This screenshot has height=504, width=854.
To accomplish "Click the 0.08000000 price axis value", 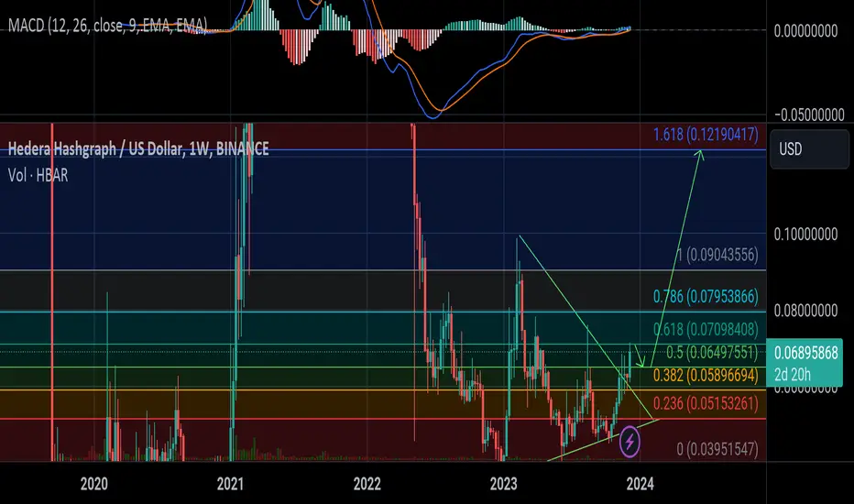I will (x=805, y=311).
